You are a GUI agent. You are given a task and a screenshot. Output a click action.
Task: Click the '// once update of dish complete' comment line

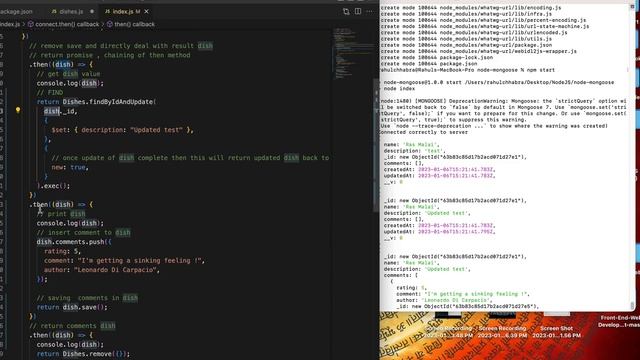tap(190, 158)
